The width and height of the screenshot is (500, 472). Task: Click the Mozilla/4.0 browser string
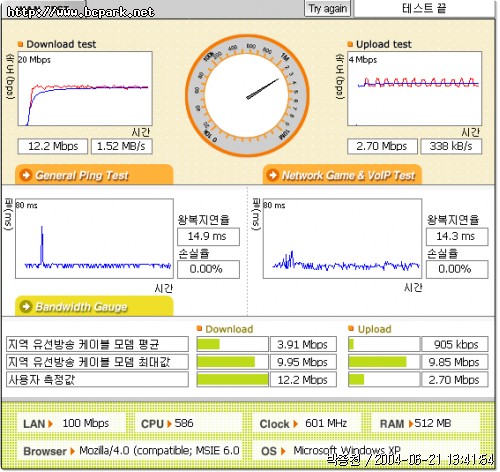pyautogui.click(x=159, y=451)
